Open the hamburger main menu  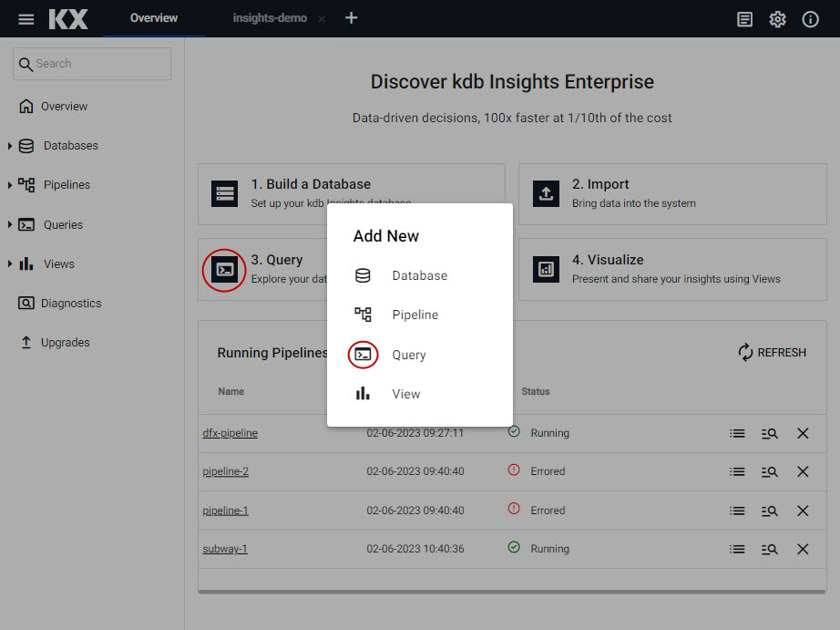tap(26, 19)
